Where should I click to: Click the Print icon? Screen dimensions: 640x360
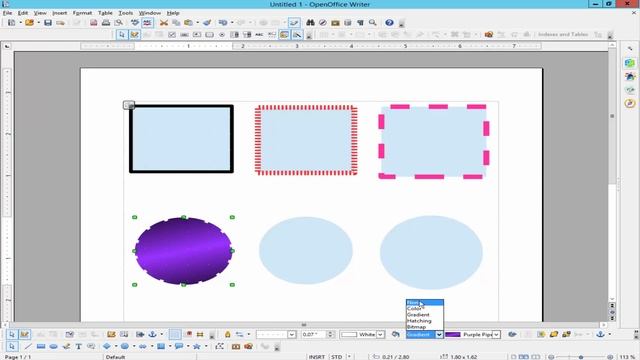click(x=106, y=23)
